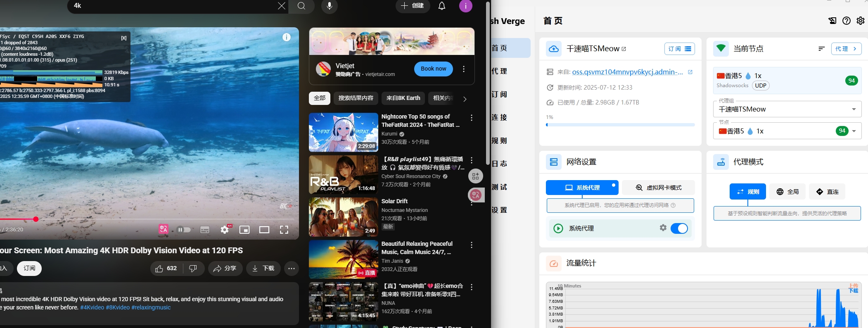Open 订阅 button in subscription card
The image size is (868, 328).
pyautogui.click(x=679, y=49)
